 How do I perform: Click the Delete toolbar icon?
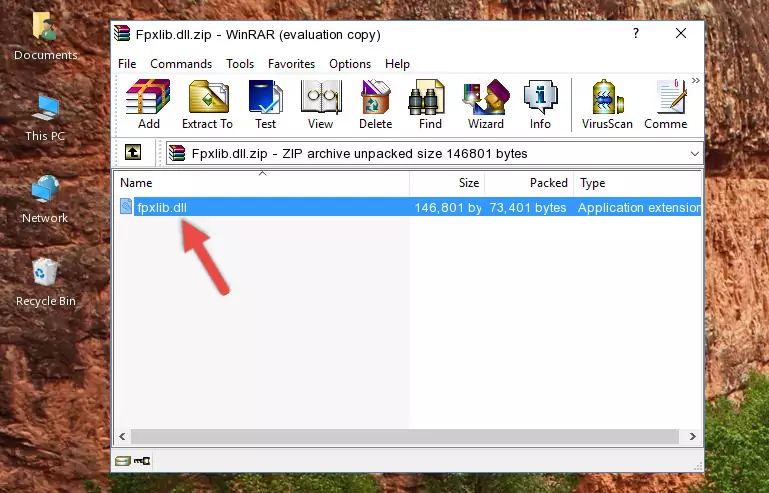pos(376,104)
